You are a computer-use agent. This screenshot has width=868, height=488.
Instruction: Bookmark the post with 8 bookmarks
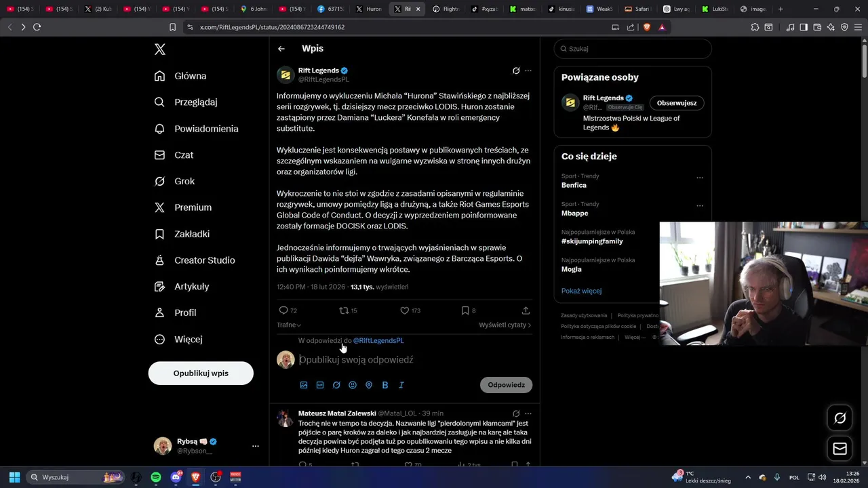click(465, 310)
